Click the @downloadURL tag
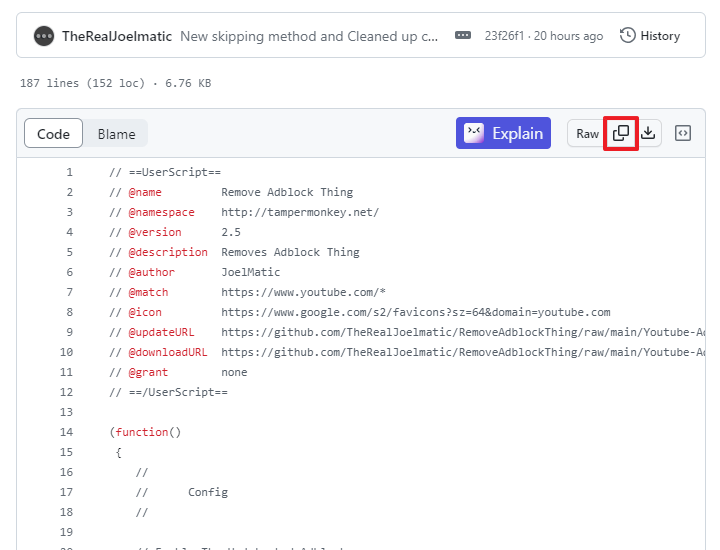Screen dimensions: 720x550 [168, 352]
